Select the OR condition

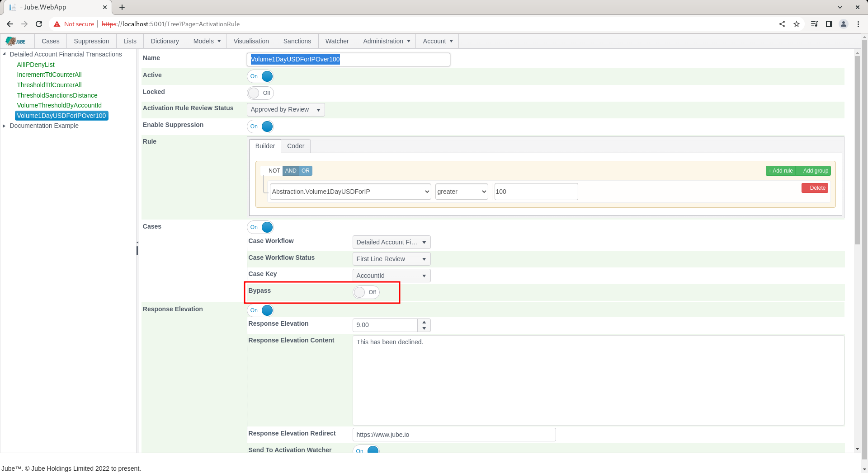click(306, 171)
